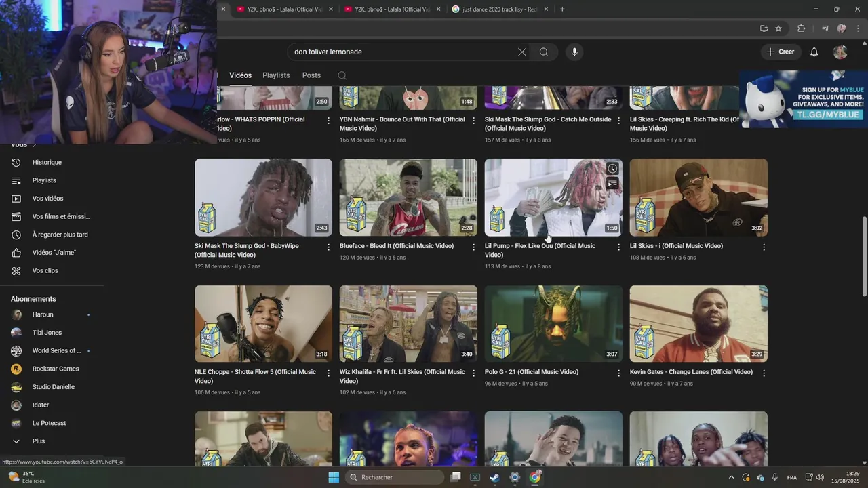Open the Chrome three-dot menu
The image size is (868, 488).
click(x=859, y=28)
